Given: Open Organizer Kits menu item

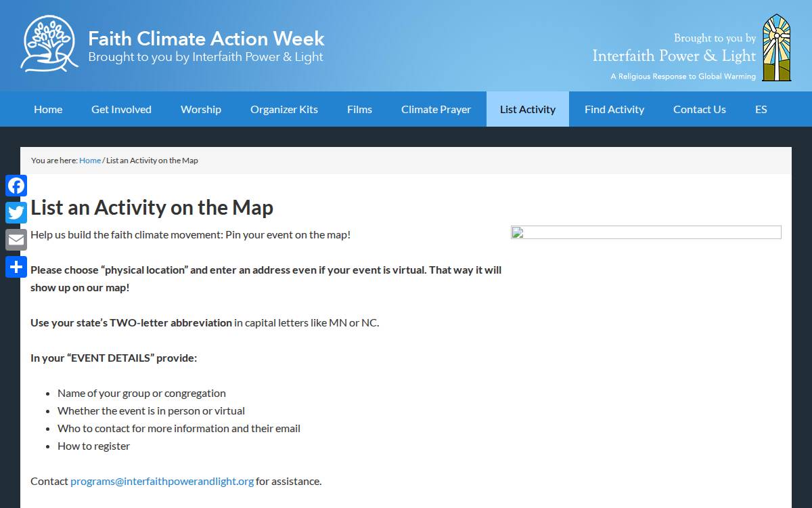Looking at the screenshot, I should (x=284, y=109).
